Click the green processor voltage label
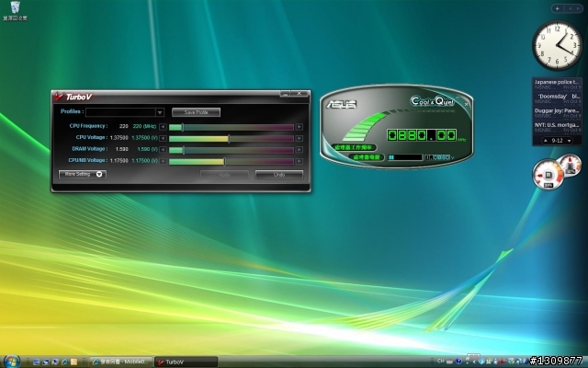The height and width of the screenshot is (368, 588). point(367,157)
